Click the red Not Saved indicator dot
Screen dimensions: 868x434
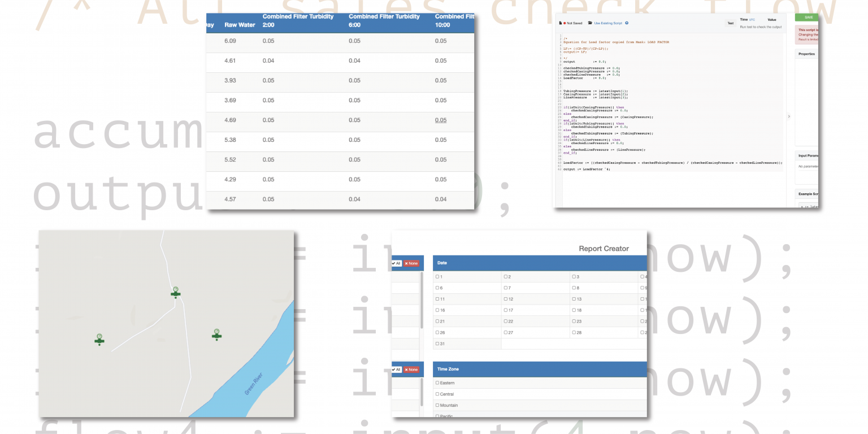pyautogui.click(x=565, y=23)
